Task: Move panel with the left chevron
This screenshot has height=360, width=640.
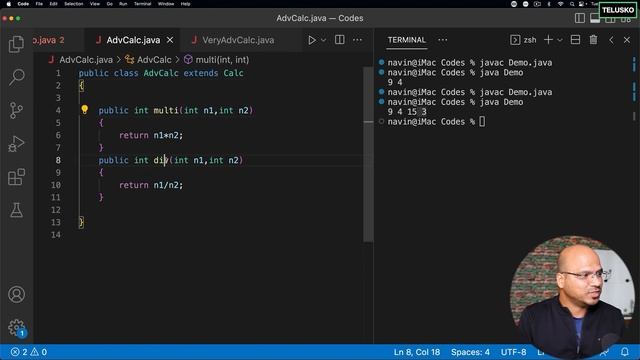Action: coord(611,40)
